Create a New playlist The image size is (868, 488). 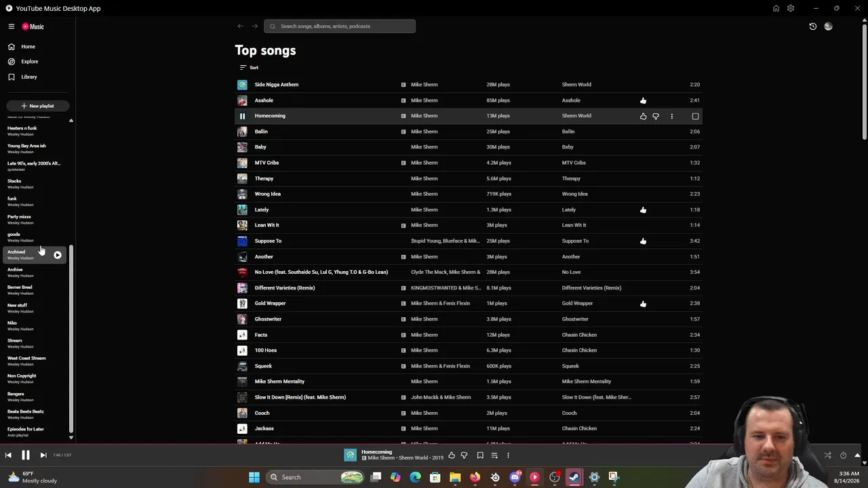pos(37,106)
